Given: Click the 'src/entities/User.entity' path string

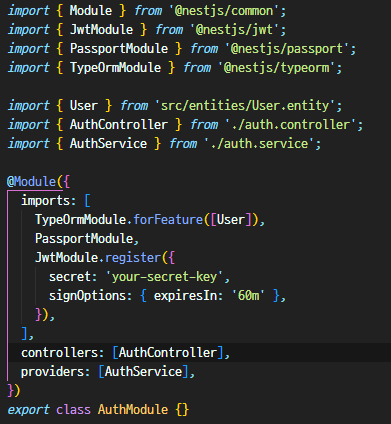Looking at the screenshot, I should click(x=245, y=106).
